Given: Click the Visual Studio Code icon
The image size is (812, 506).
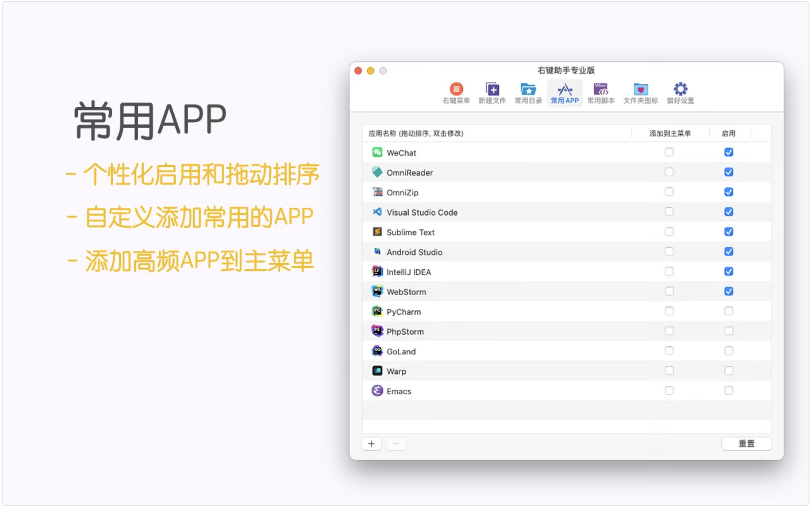Looking at the screenshot, I should [377, 212].
